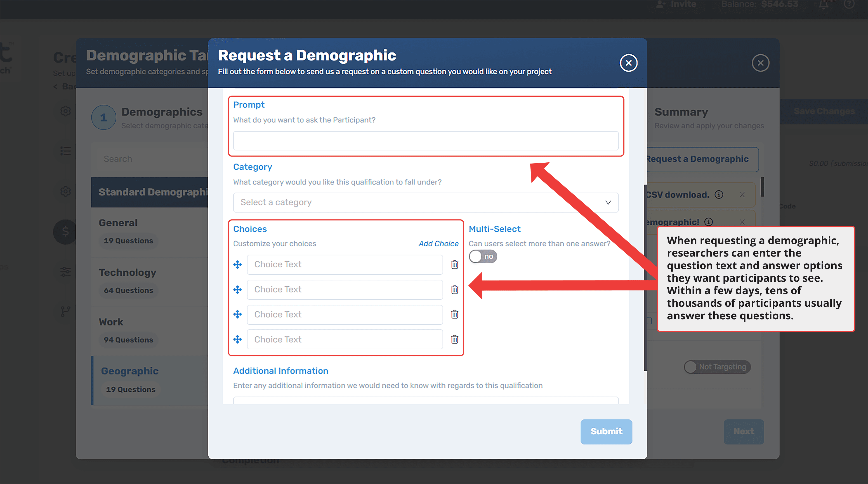
Task: Toggle the Not Targeting switch
Action: pyautogui.click(x=717, y=367)
